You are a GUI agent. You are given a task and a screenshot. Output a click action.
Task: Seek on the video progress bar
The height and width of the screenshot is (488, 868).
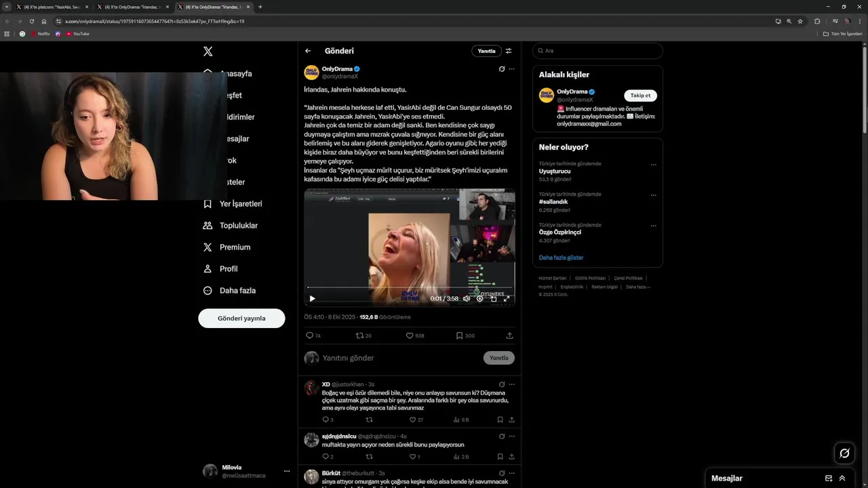[x=410, y=287]
